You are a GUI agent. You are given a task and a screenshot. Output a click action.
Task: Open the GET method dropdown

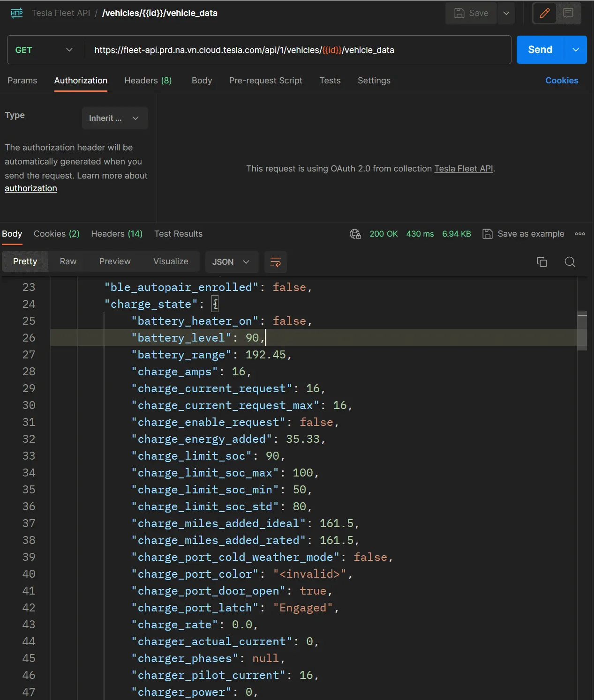(x=45, y=50)
